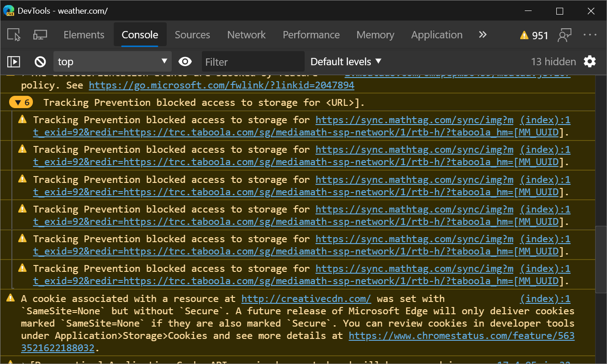Show the console sidebar
The image size is (607, 364).
[14, 62]
